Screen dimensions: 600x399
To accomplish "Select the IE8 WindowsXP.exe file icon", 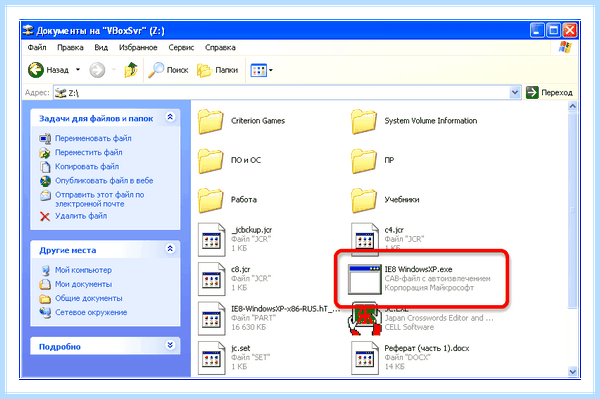I will point(364,279).
